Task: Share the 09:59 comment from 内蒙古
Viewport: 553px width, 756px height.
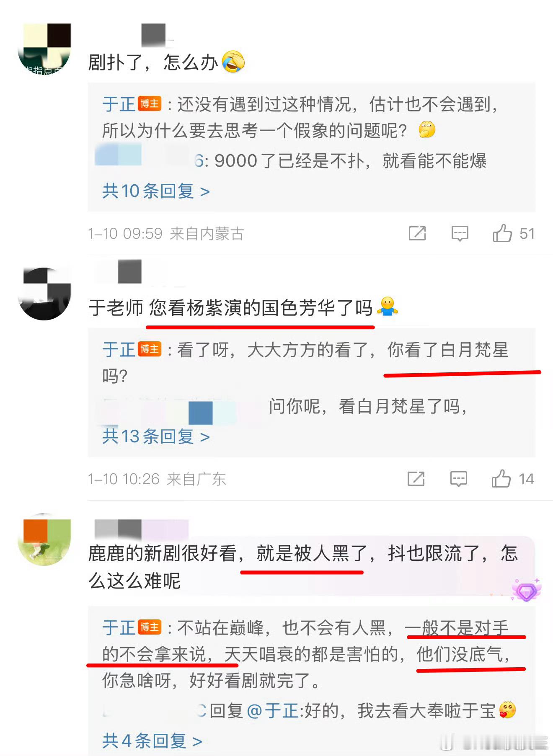Action: point(417,233)
